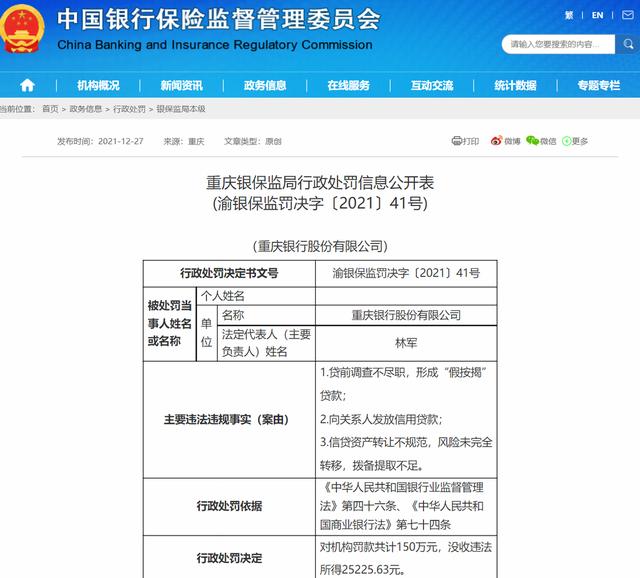Select the 主要违法违规事实 (案由) cell
Image resolution: width=640 pixels, height=578 pixels.
[x=229, y=420]
